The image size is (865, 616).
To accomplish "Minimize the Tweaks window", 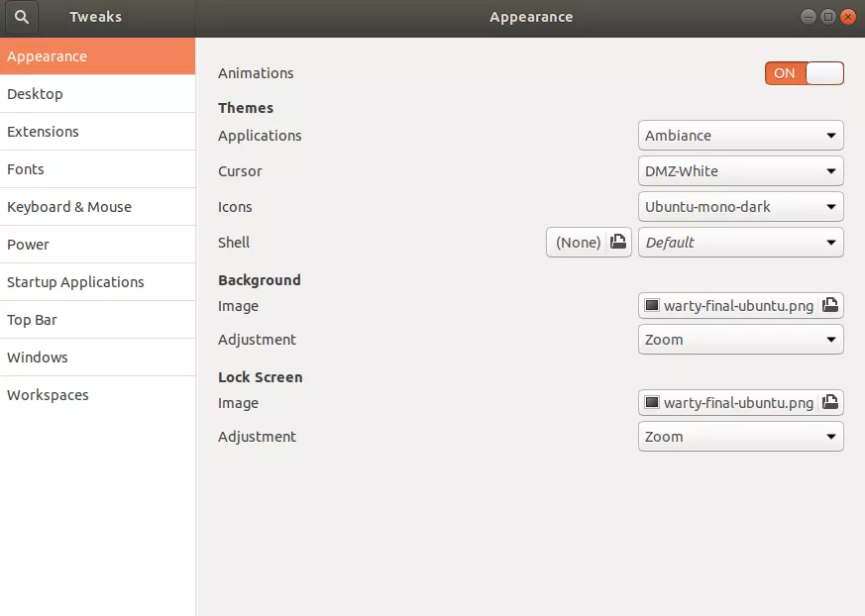I will pos(809,17).
